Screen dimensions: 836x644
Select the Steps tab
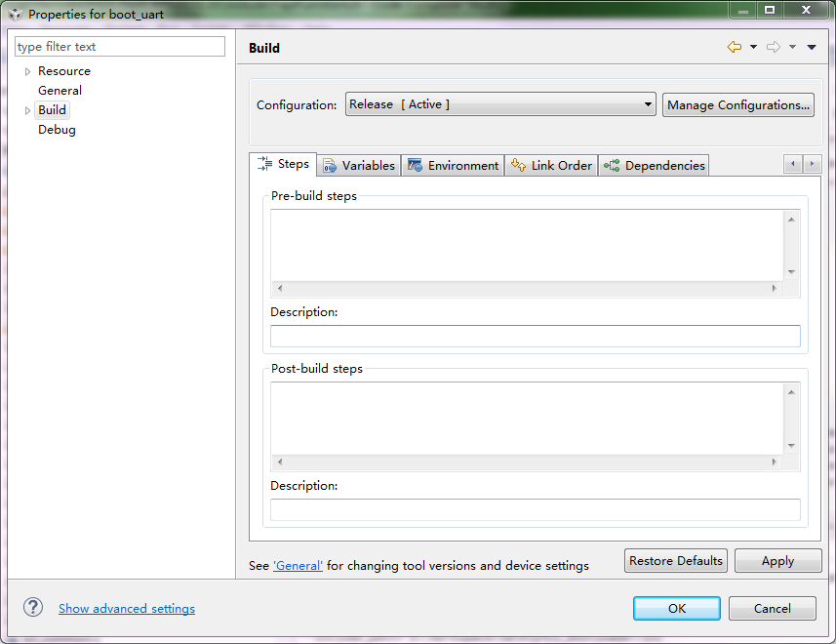[x=283, y=164]
